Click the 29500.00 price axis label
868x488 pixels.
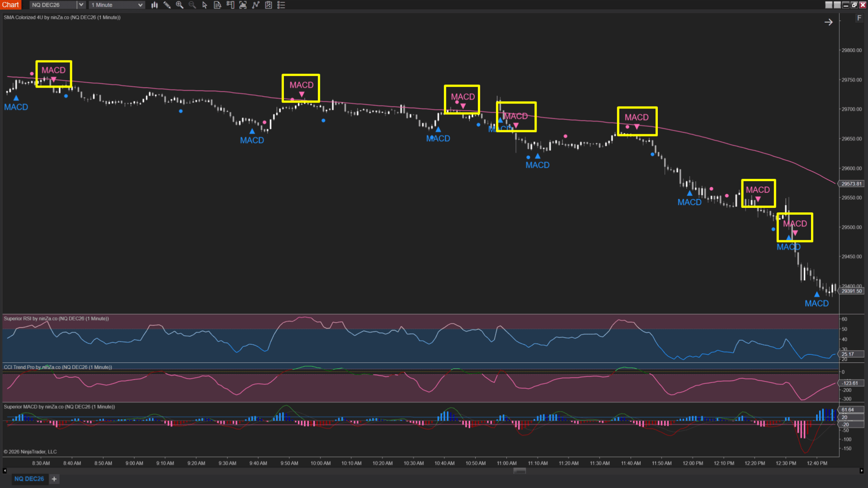pos(851,228)
